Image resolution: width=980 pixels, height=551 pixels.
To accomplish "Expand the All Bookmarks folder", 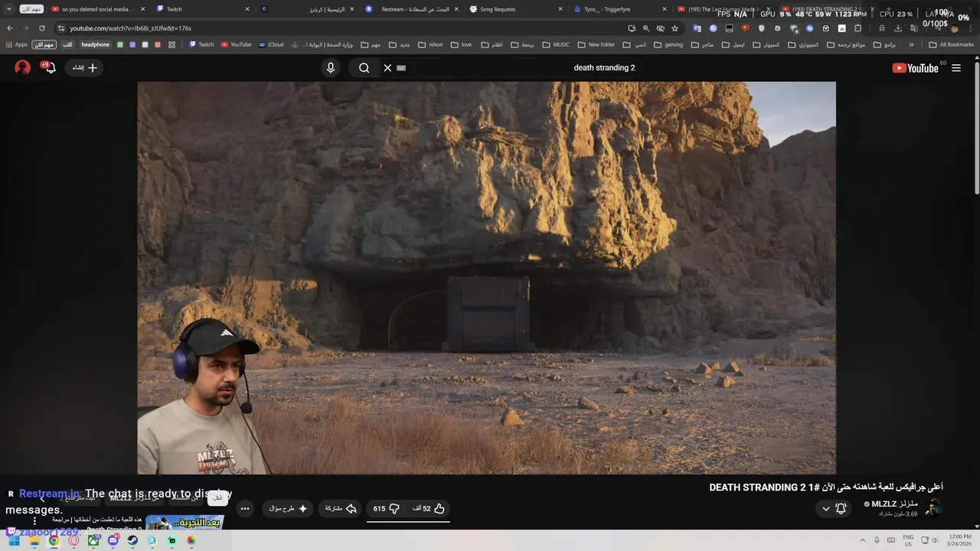I will pyautogui.click(x=951, y=44).
